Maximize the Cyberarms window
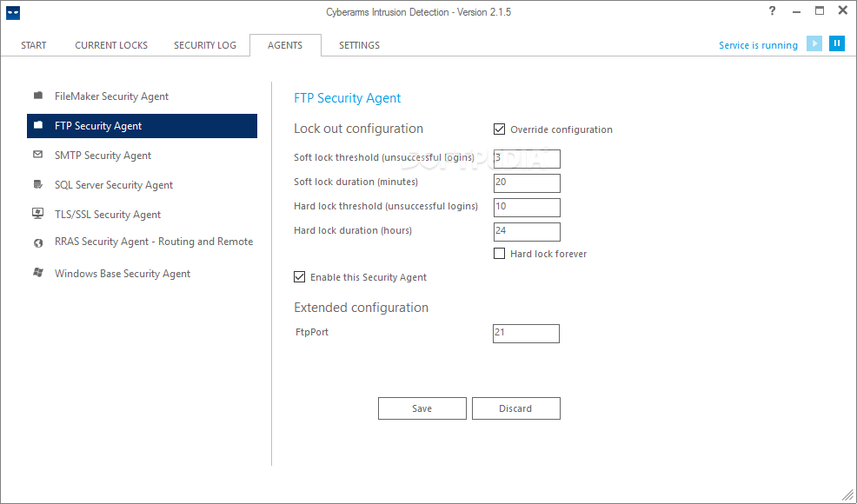Viewport: 857px width, 504px height. (820, 11)
